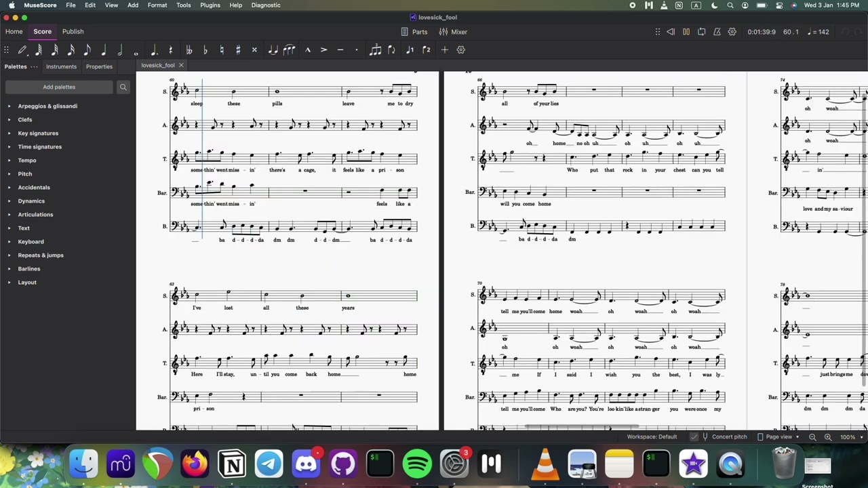Rewind playback to the start

coord(671,32)
